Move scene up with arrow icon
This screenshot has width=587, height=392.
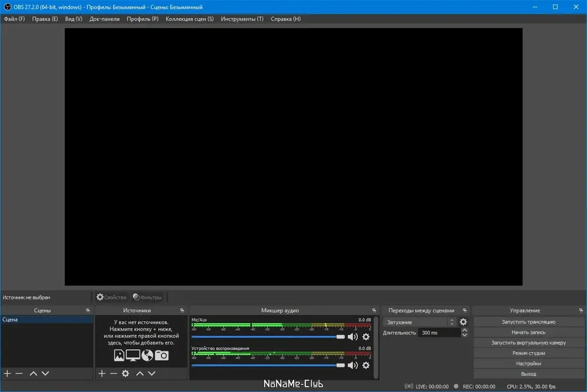(33, 373)
